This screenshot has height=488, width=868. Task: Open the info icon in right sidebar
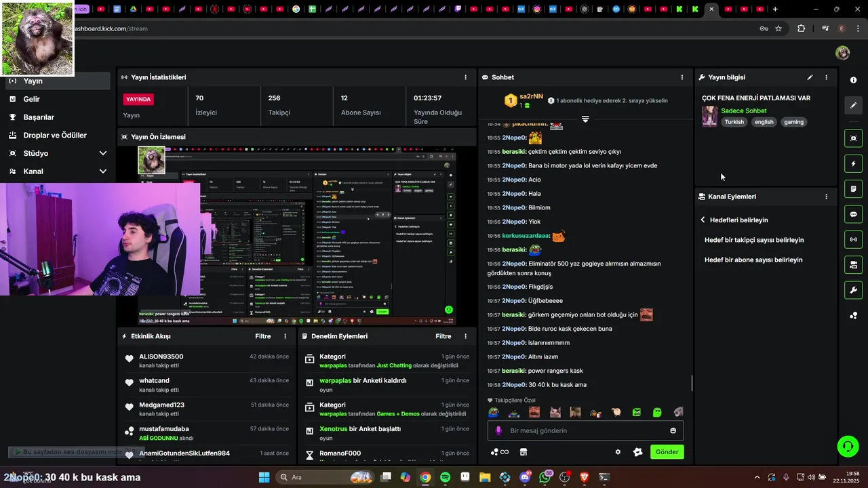click(853, 80)
